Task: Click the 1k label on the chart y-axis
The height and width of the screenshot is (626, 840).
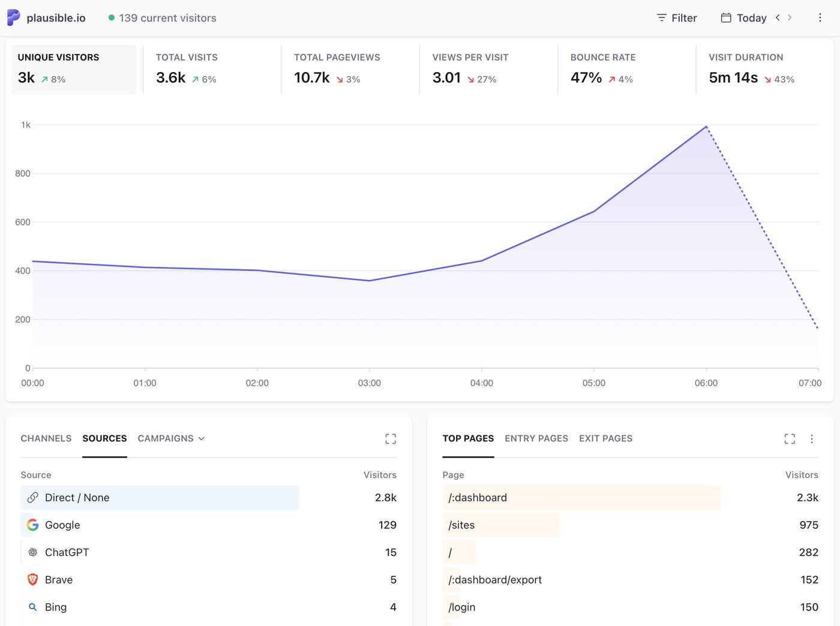Action: 25,125
